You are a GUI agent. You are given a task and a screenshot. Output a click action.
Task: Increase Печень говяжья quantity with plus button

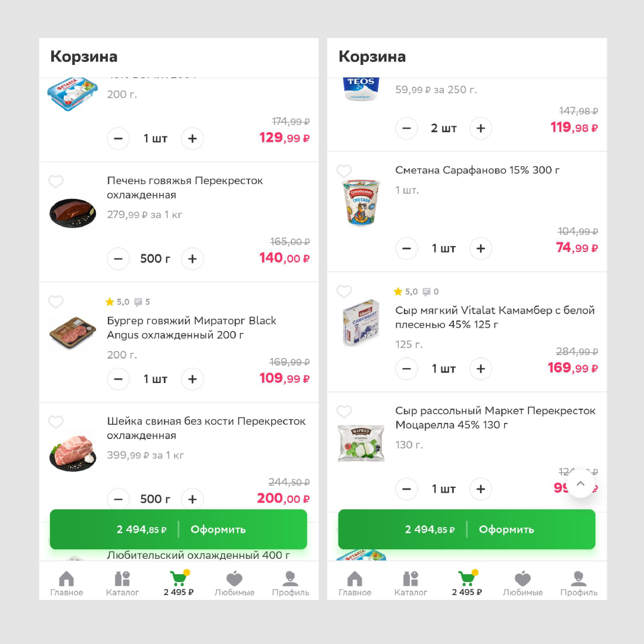tap(192, 259)
